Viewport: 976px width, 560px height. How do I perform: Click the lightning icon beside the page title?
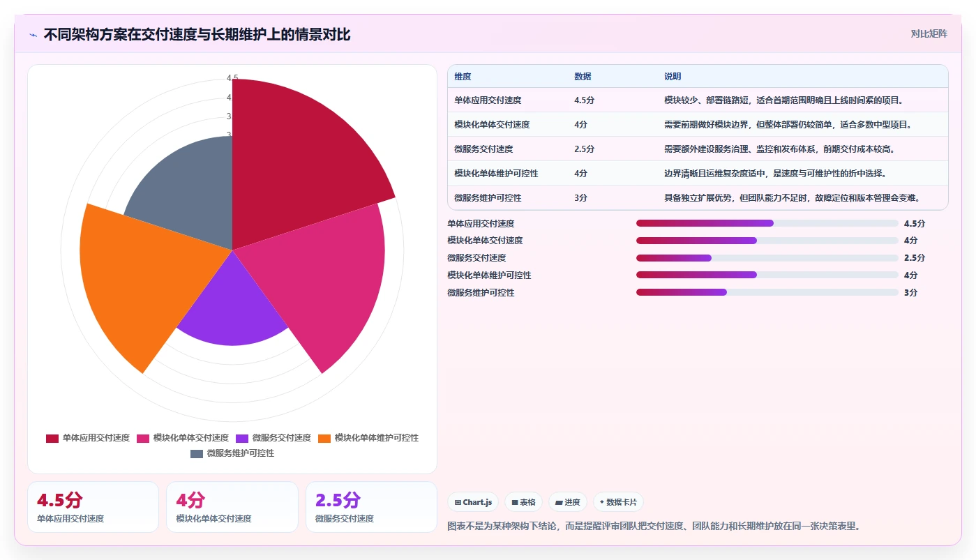point(33,34)
